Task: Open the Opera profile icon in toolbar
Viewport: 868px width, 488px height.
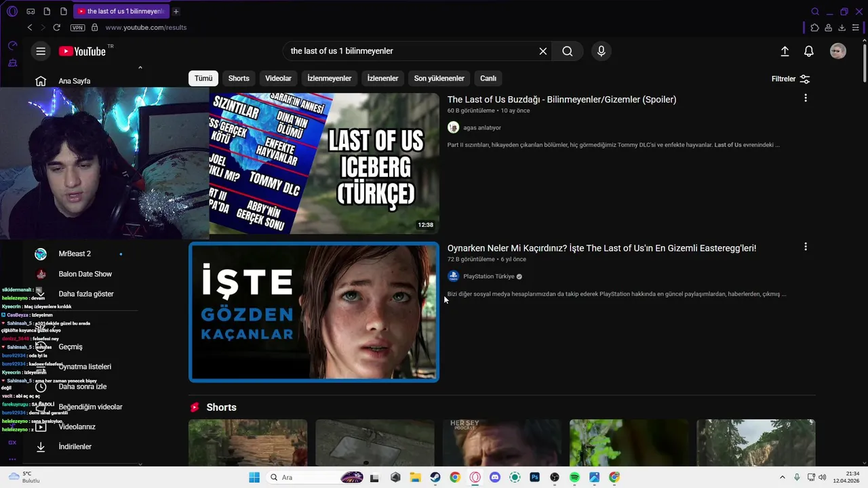Action: [829, 28]
